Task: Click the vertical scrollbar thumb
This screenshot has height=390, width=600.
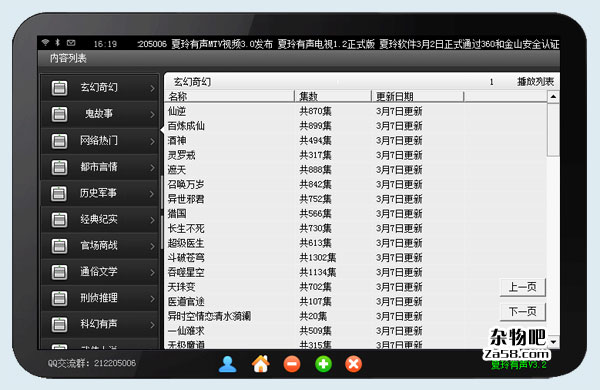Action: coord(553,129)
